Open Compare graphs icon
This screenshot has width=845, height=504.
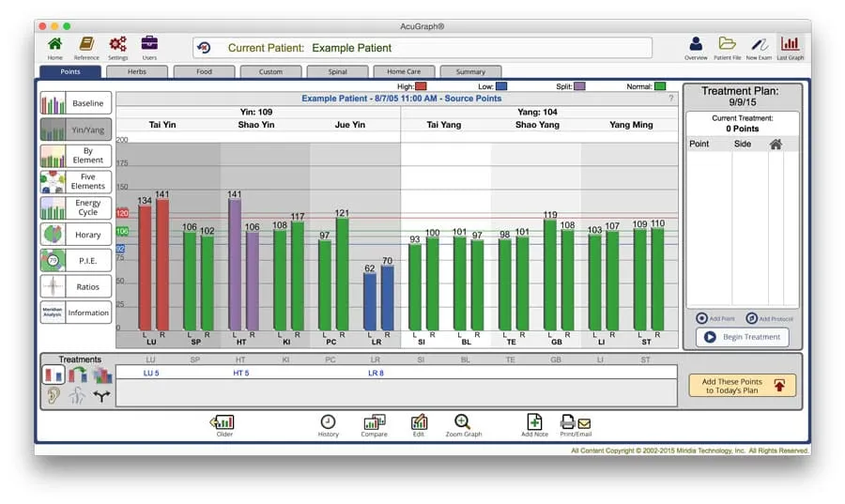[374, 425]
